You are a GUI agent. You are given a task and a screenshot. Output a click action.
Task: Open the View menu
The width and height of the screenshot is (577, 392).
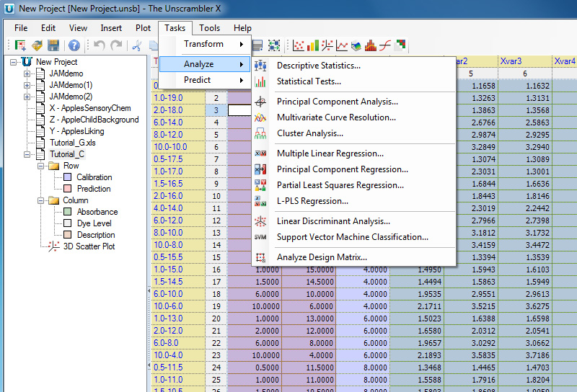[78, 28]
